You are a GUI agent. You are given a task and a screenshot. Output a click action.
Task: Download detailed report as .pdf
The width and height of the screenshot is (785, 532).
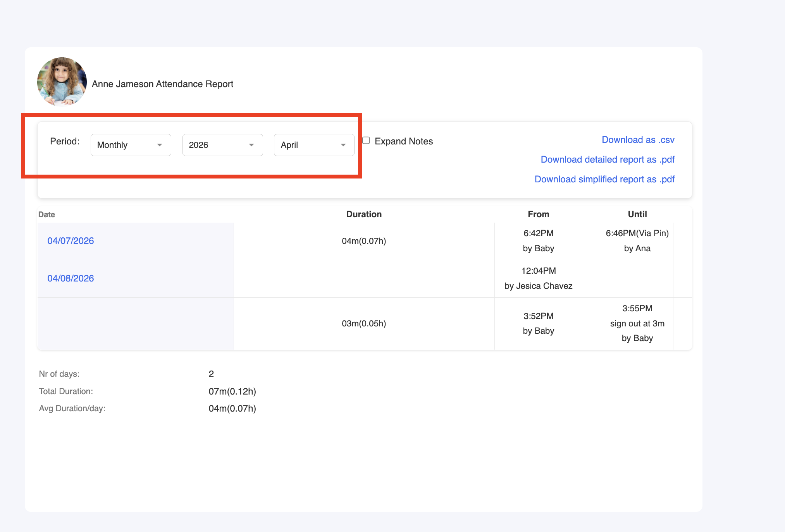[607, 160]
